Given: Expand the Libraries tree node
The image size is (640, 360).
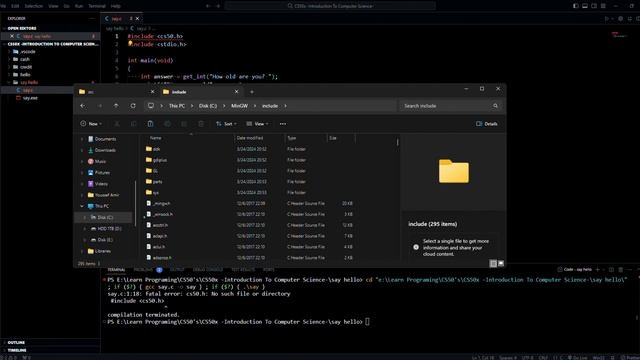Looking at the screenshot, I should click(x=82, y=251).
